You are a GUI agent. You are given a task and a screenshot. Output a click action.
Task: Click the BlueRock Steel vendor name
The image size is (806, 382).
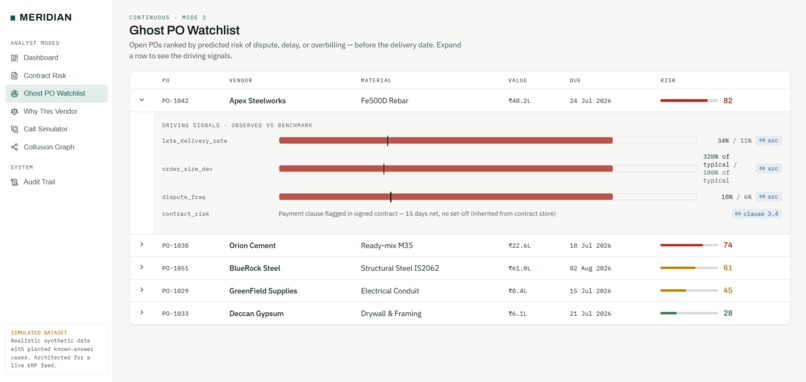[254, 268]
